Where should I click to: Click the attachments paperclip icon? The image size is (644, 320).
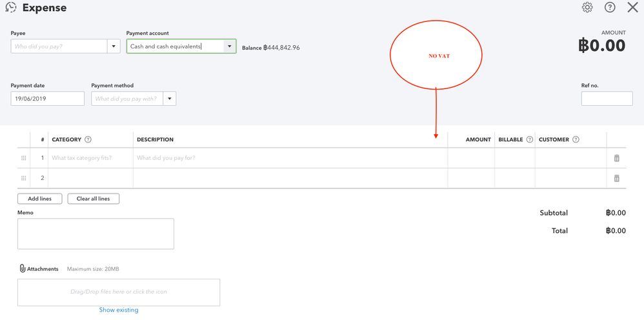coord(23,268)
